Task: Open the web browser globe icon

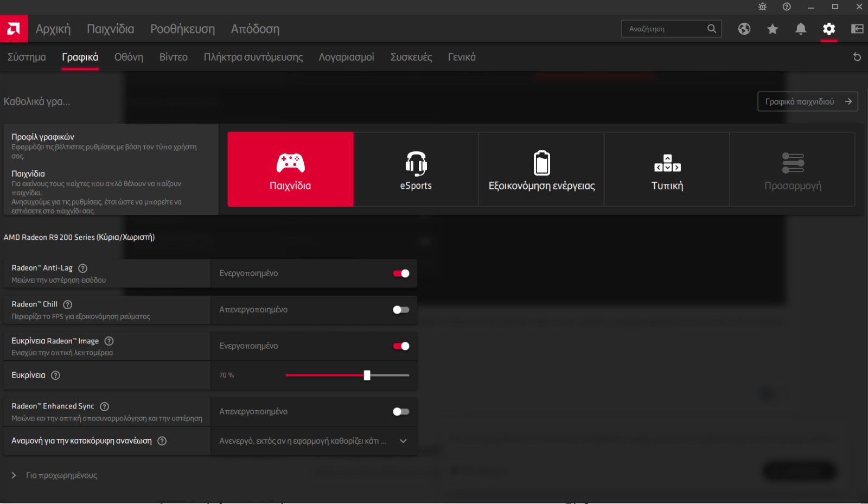Action: pos(744,29)
